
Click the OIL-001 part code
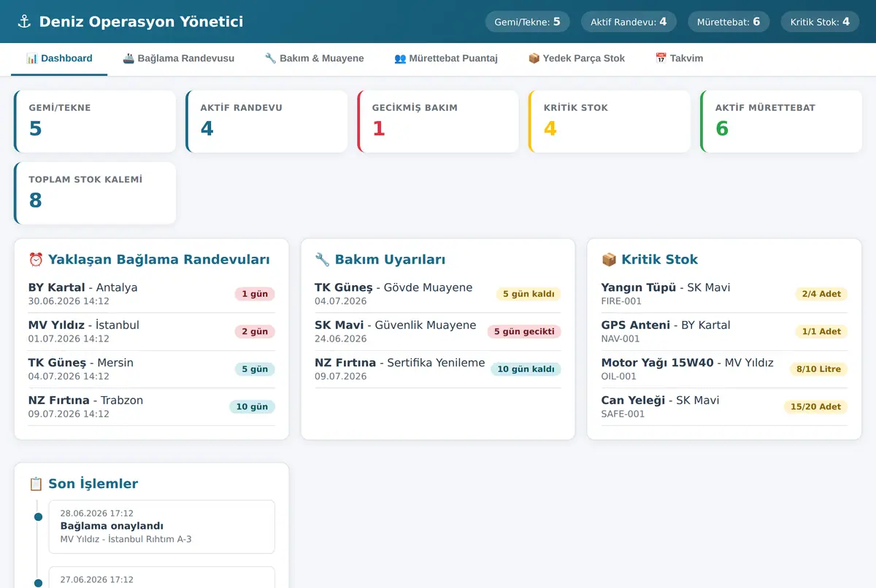(x=619, y=376)
